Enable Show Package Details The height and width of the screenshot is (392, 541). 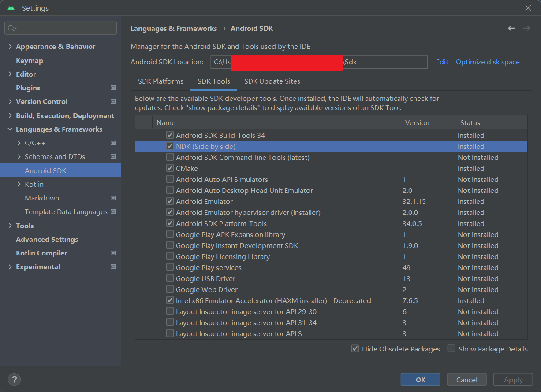[451, 348]
